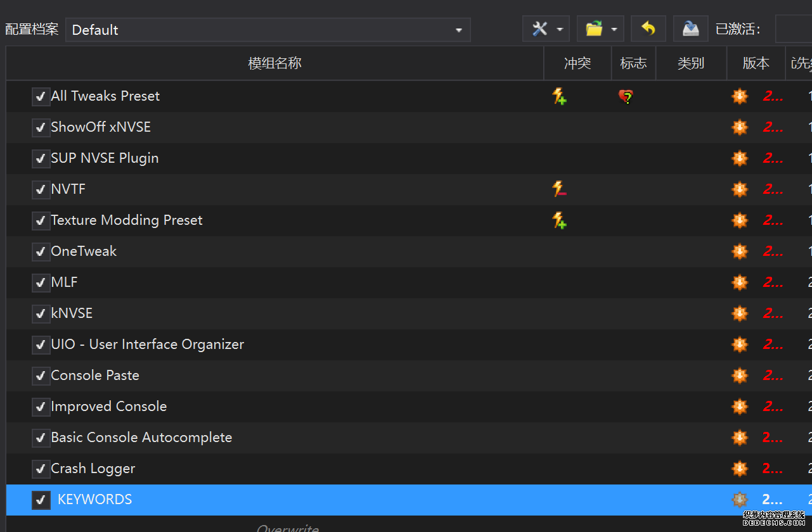Select the UIO - User Interface Organizer row
Image resolution: width=812 pixels, height=532 pixels.
pyautogui.click(x=147, y=345)
